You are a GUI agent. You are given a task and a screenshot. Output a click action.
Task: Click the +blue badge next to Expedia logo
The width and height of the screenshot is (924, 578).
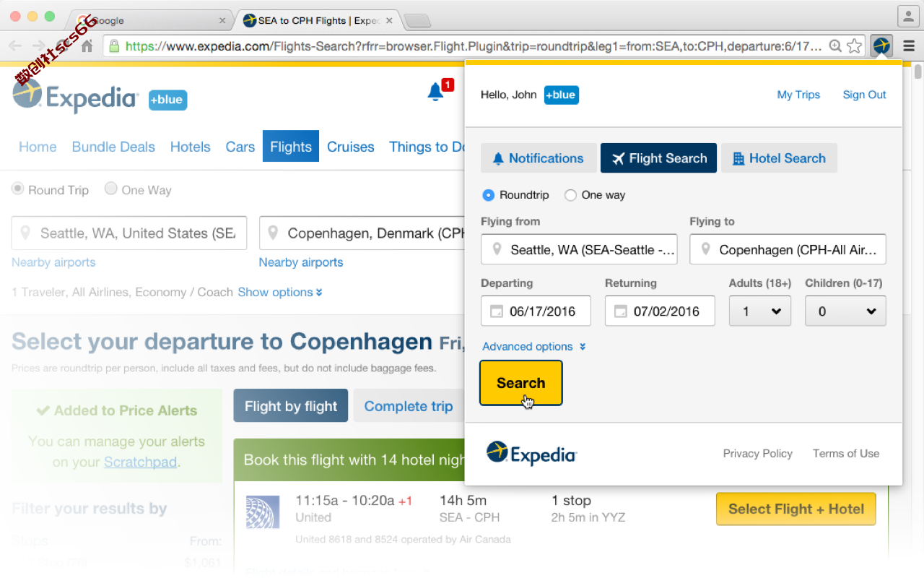167,100
